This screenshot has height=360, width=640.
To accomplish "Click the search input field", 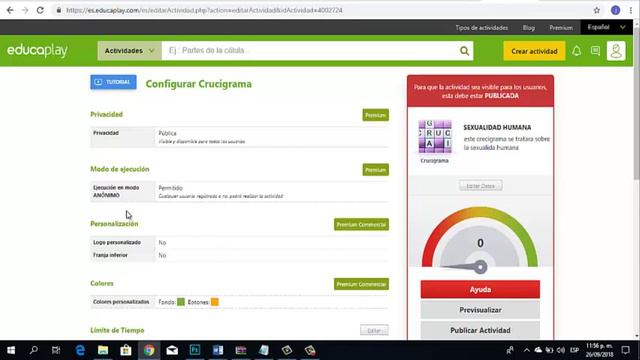I will (310, 51).
